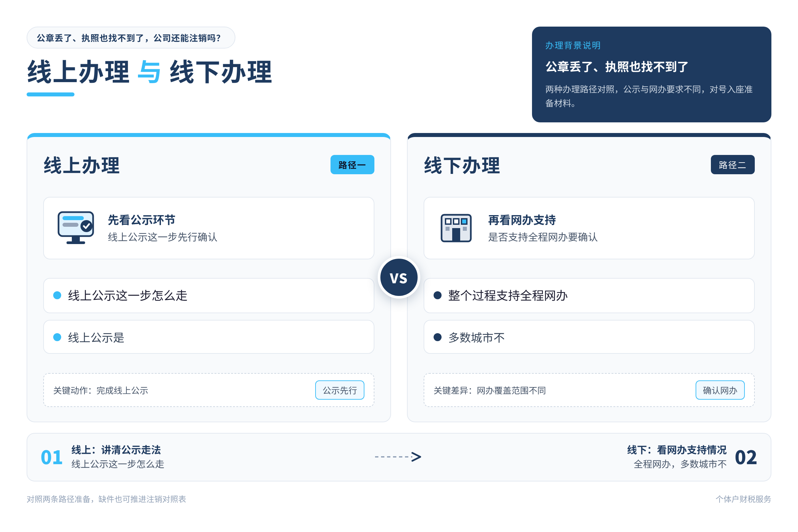Click 线下：看网办支持情况 step title

(x=677, y=450)
